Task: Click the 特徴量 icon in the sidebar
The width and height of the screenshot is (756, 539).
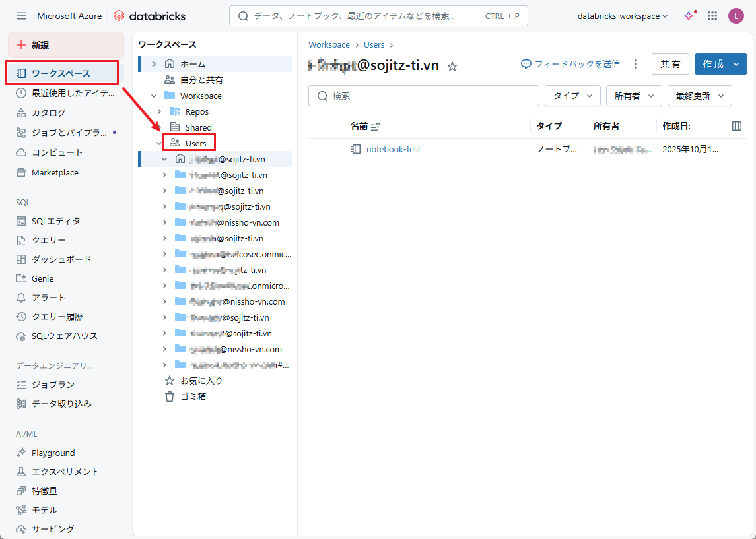Action: click(x=20, y=491)
